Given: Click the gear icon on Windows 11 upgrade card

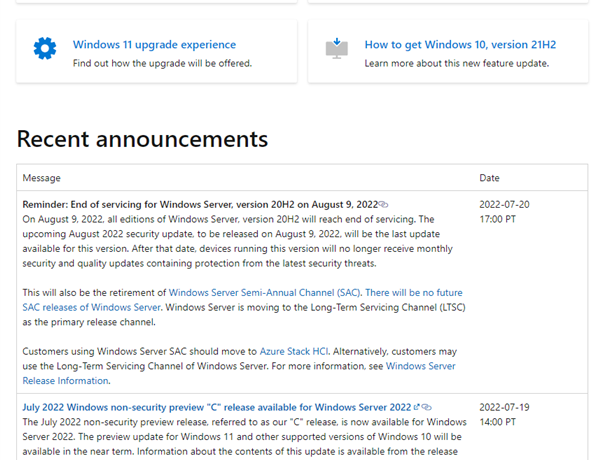Looking at the screenshot, I should (44, 50).
